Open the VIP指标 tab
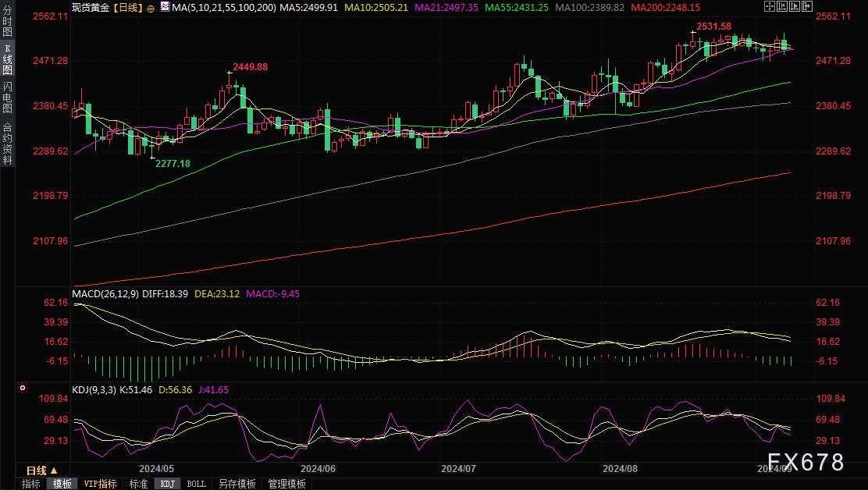Viewport: 868px width, 490px height. coord(100,484)
